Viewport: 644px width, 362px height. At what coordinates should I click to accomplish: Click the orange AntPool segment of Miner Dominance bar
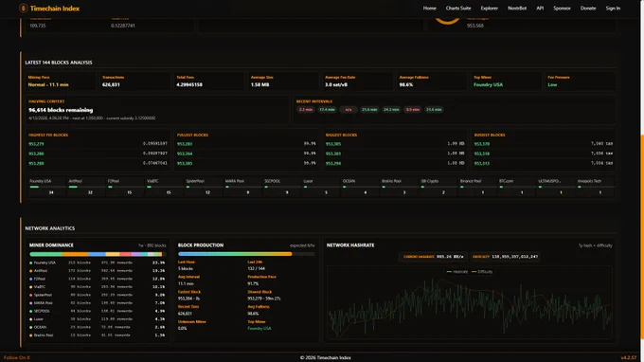click(x=75, y=254)
